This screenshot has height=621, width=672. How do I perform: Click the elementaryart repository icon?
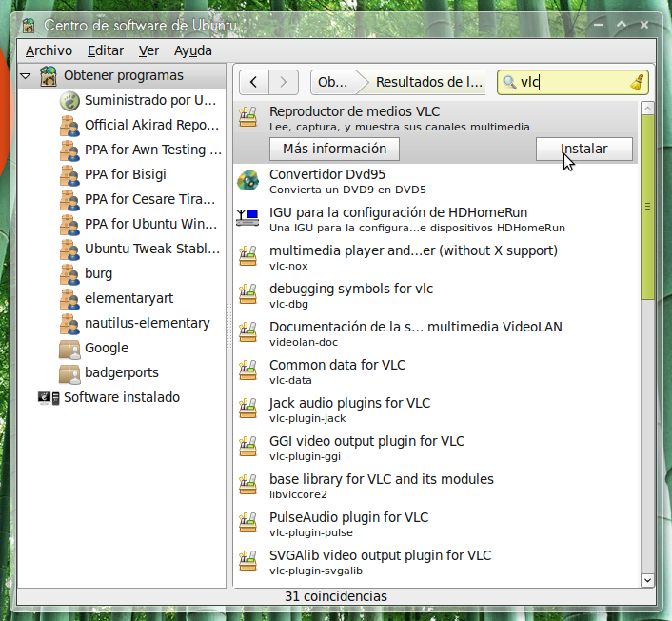pos(69,299)
